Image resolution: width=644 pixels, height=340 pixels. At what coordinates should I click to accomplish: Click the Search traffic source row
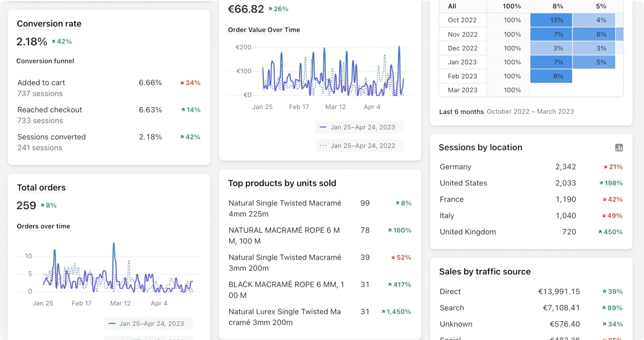[531, 308]
